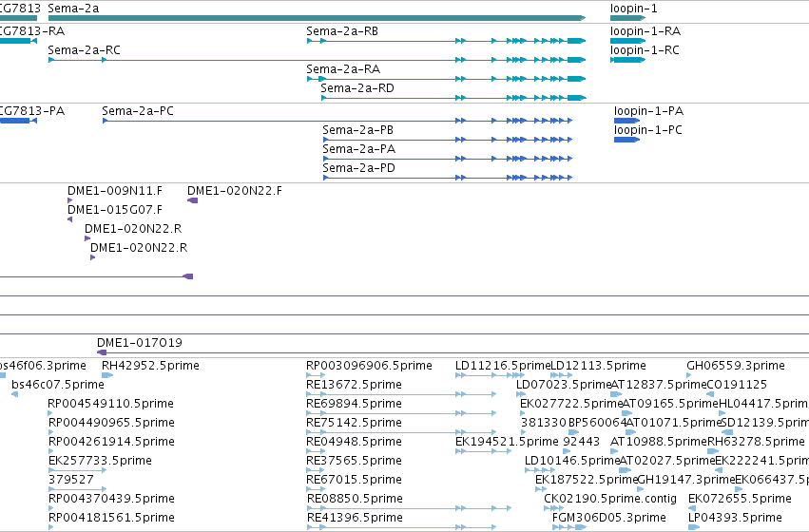
Task: Select the RE69894.5prime EST label
Action: tap(354, 404)
